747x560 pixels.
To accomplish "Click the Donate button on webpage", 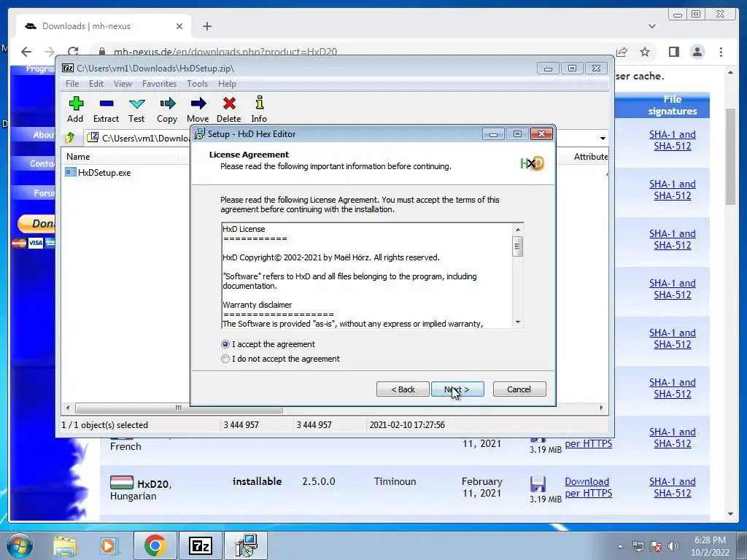I will tap(36, 223).
